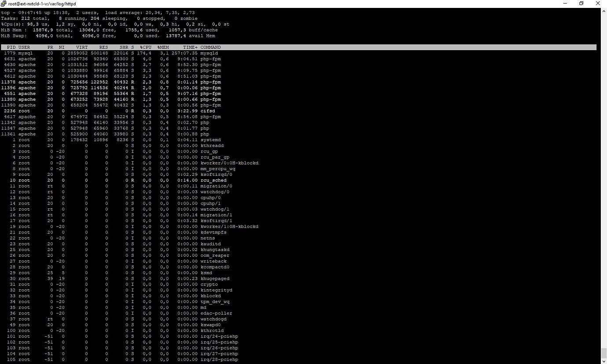
Task: Click the tpm_dev_wq command name
Action: pos(215,302)
